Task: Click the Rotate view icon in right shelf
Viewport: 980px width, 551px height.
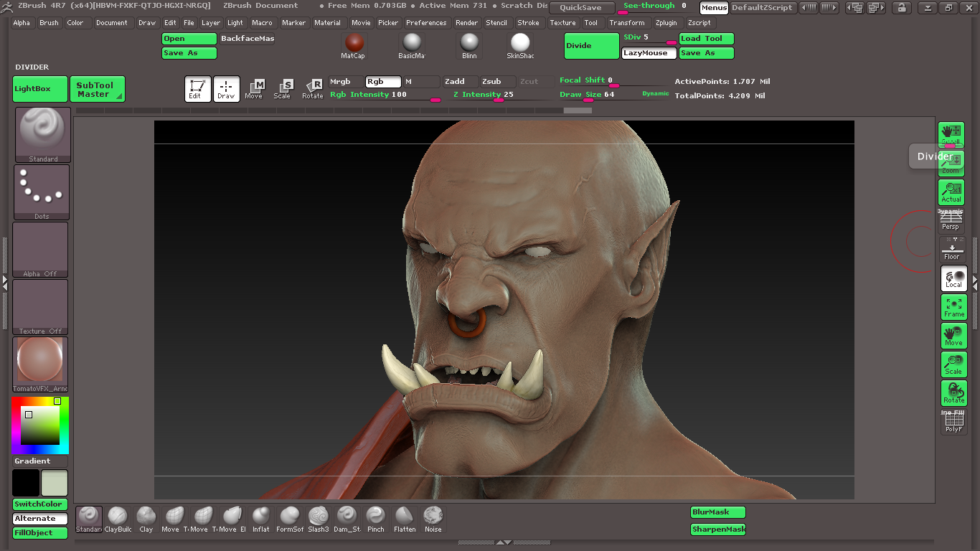Action: (954, 393)
